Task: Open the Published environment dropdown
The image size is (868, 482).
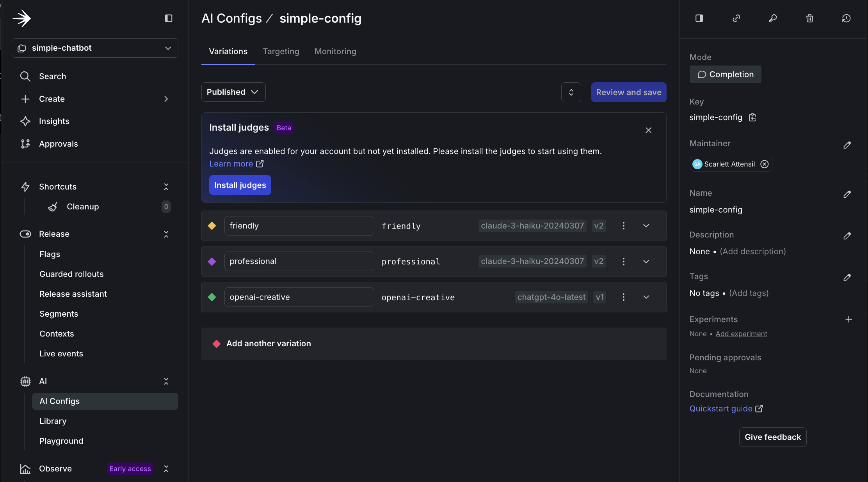Action: click(x=233, y=92)
